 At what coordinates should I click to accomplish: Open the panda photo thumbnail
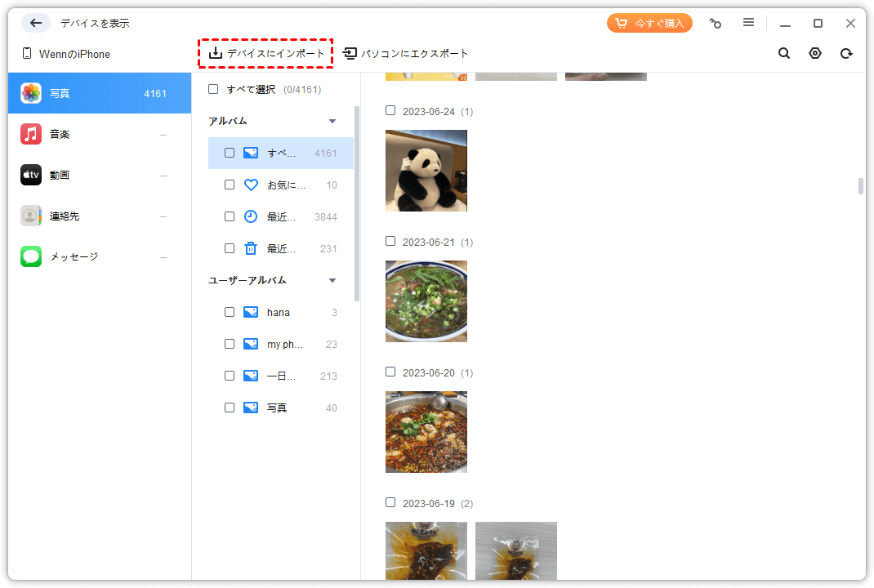click(426, 171)
